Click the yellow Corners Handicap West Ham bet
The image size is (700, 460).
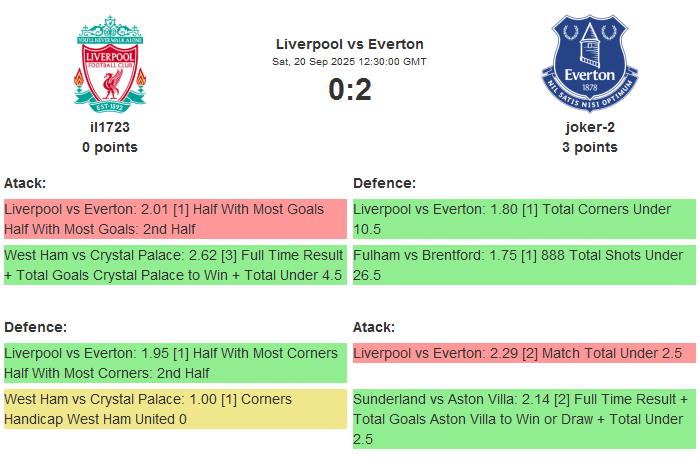(175, 409)
